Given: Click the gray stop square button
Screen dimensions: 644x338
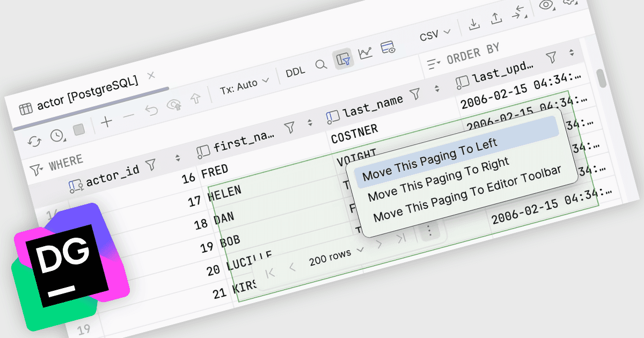Looking at the screenshot, I should click(x=79, y=130).
